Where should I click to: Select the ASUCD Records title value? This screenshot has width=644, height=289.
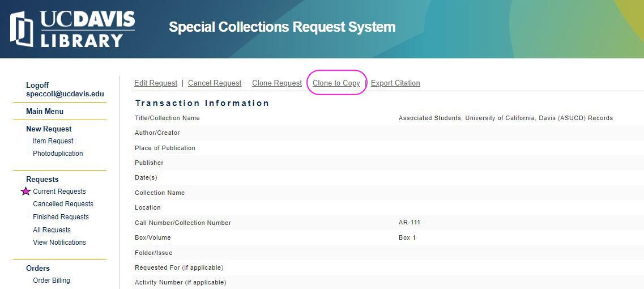[505, 118]
